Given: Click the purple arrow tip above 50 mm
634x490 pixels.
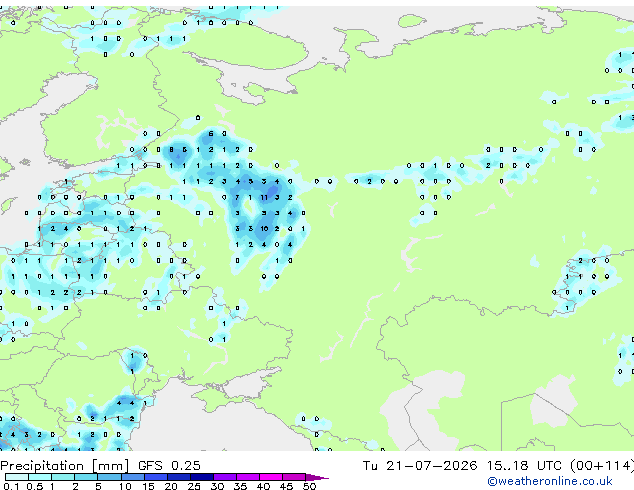Looking at the screenshot, I should [x=317, y=477].
